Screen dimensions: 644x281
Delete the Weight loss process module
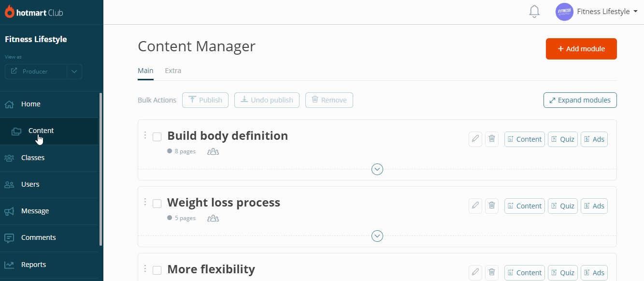[492, 206]
